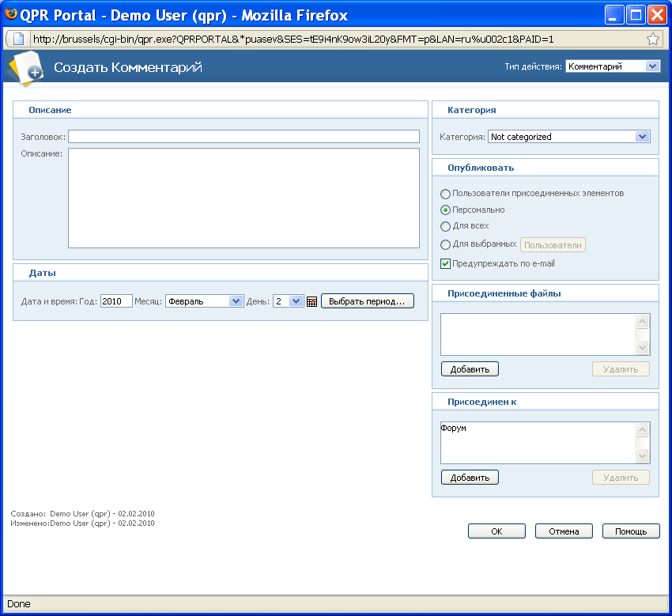Open the День dropdown
The width and height of the screenshot is (672, 616).
(288, 301)
